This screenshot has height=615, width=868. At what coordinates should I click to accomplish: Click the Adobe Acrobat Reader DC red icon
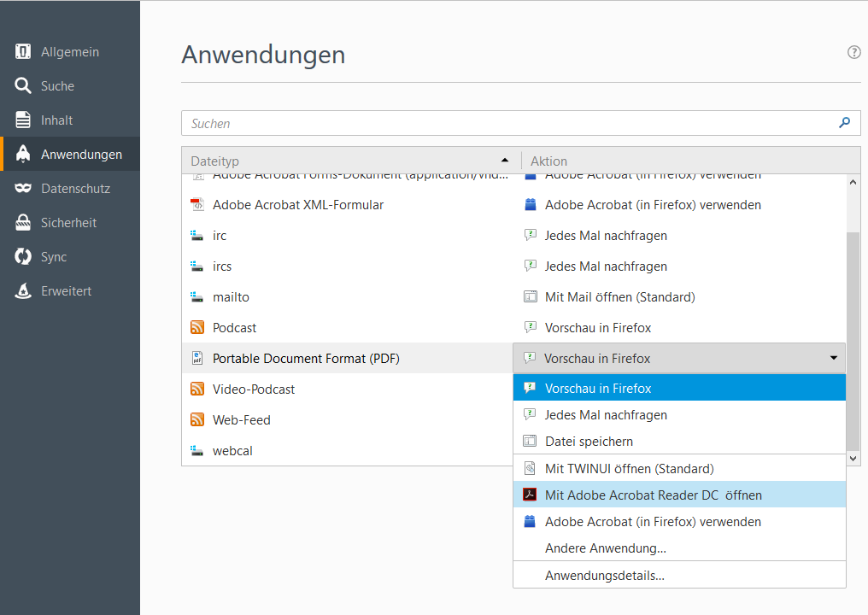click(x=530, y=495)
